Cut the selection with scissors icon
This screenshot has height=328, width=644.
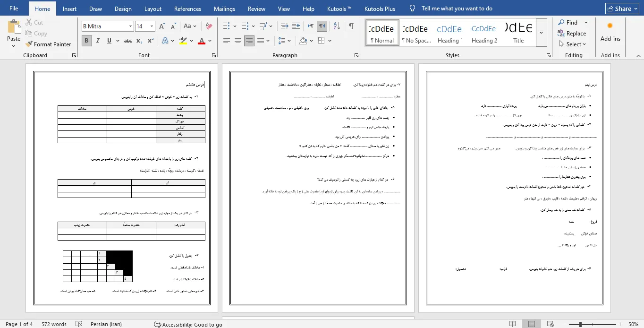34,22
